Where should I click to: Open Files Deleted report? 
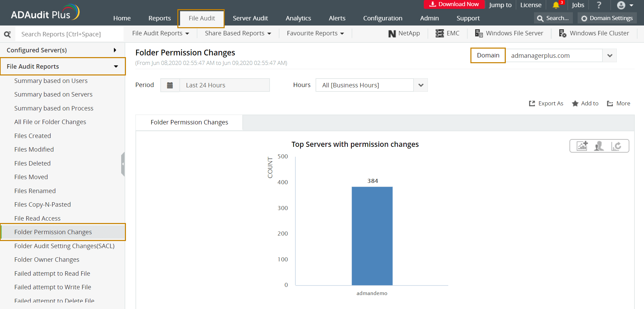(x=32, y=164)
